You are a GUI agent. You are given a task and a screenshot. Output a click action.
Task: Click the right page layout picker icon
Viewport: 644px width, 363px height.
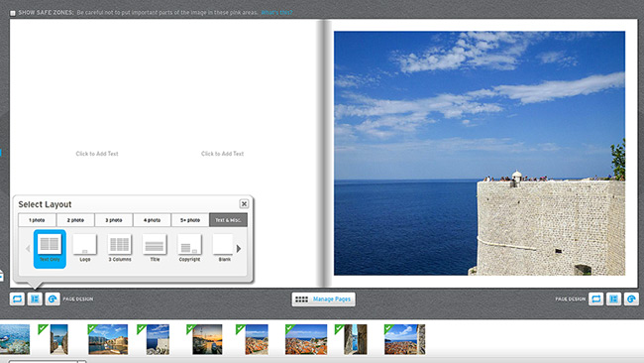click(x=613, y=299)
